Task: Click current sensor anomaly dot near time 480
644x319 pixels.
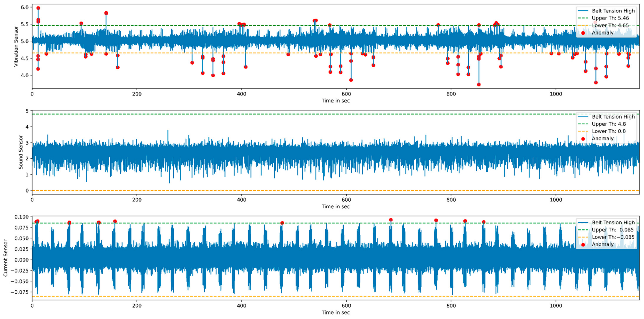Action: [282, 223]
